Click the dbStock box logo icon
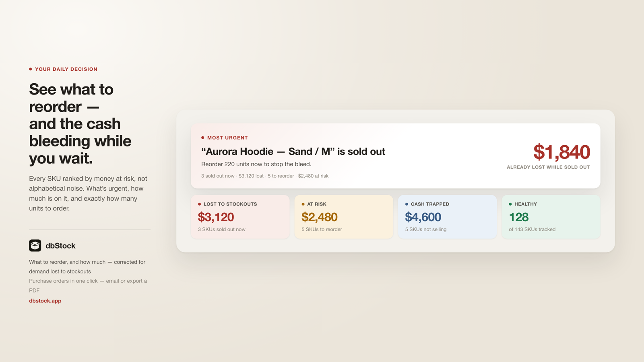Viewport: 644px width, 362px height. tap(35, 245)
